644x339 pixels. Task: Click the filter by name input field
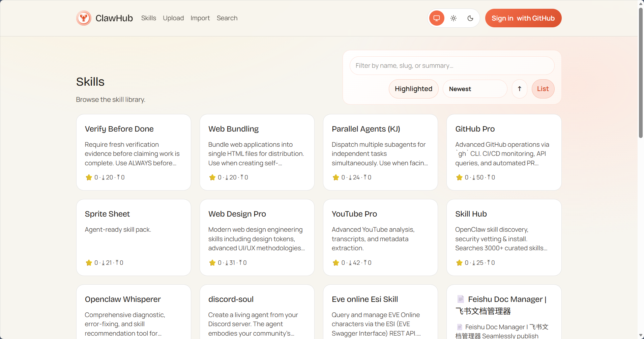pyautogui.click(x=452, y=66)
